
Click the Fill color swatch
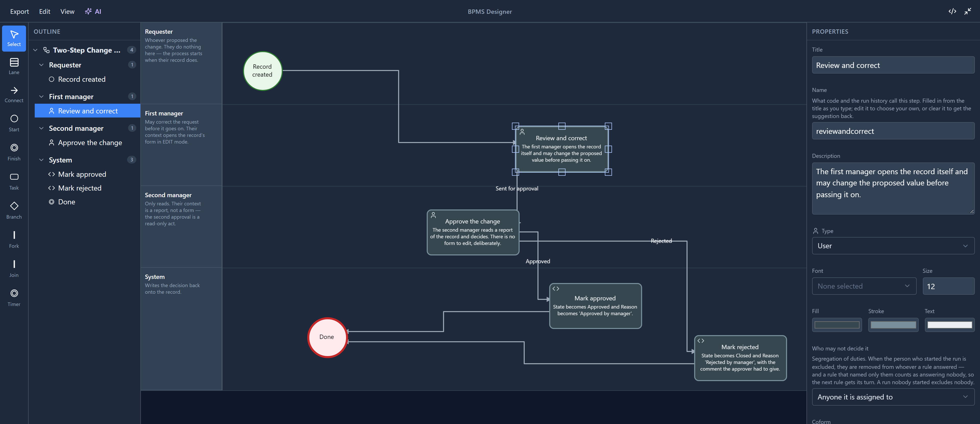837,325
